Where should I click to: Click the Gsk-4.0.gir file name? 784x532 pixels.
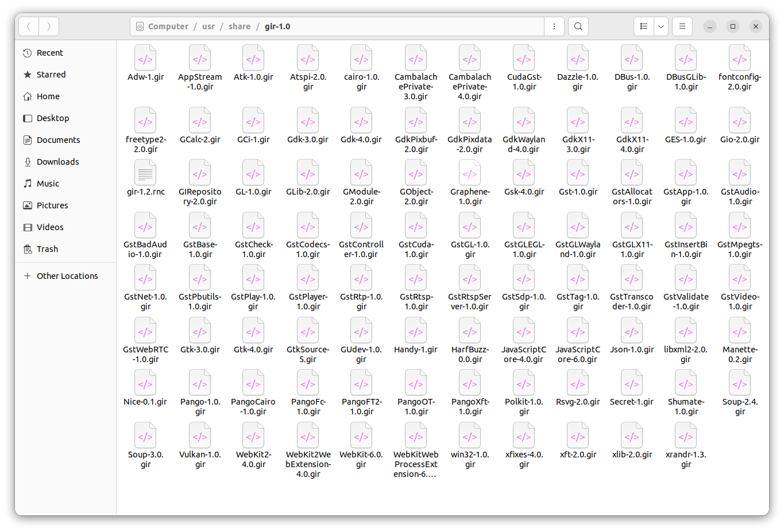524,192
